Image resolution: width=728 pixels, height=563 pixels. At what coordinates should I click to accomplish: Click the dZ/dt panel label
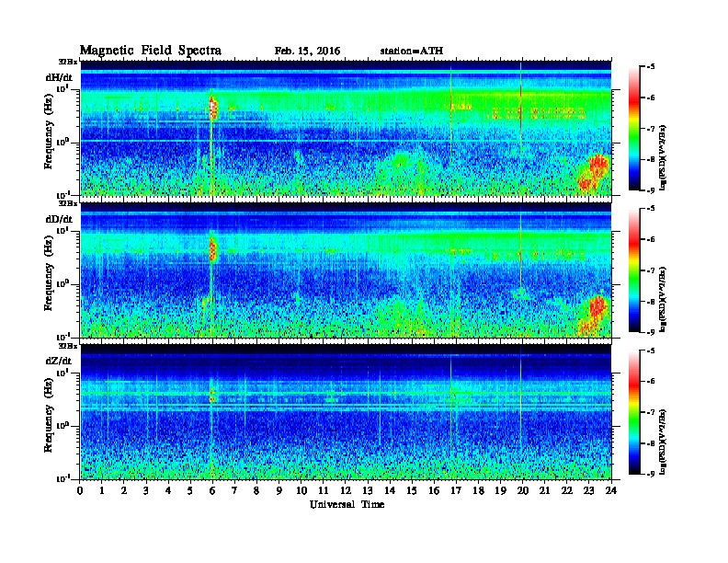click(59, 361)
